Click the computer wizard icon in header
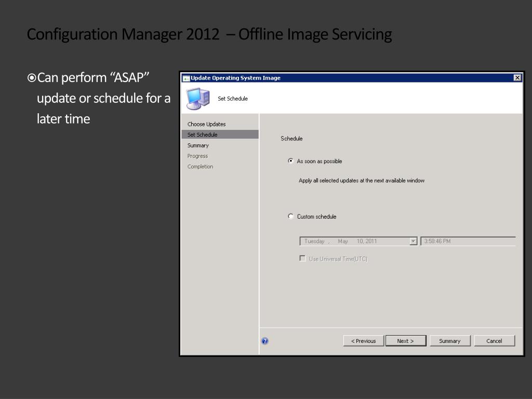 pos(198,99)
